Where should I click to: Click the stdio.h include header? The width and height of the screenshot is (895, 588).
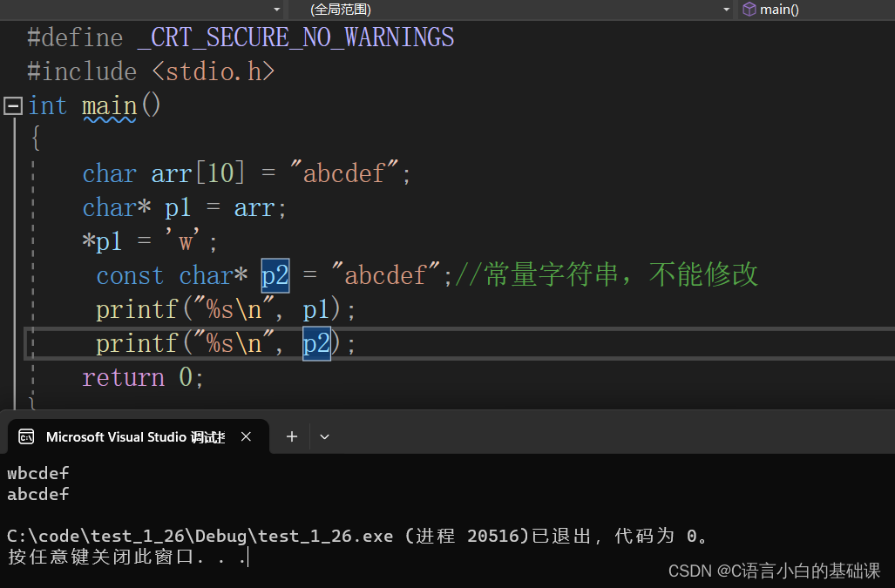tap(214, 71)
